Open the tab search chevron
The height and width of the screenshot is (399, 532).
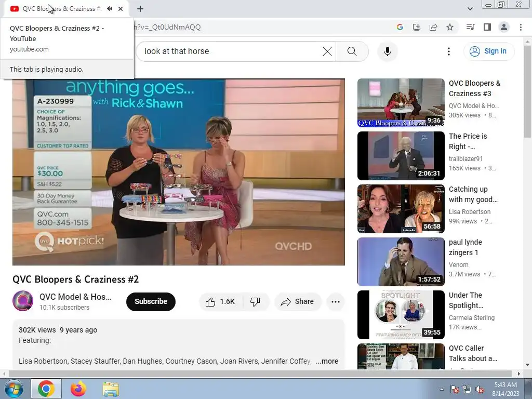pos(470,9)
